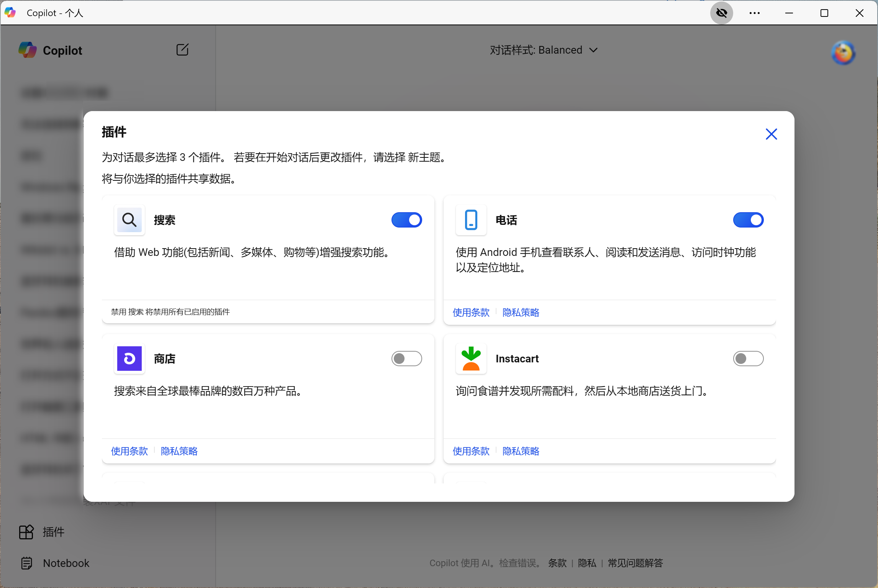Viewport: 878px width, 588px height.
Task: Open 使用条款 link under Instacart
Action: (471, 451)
